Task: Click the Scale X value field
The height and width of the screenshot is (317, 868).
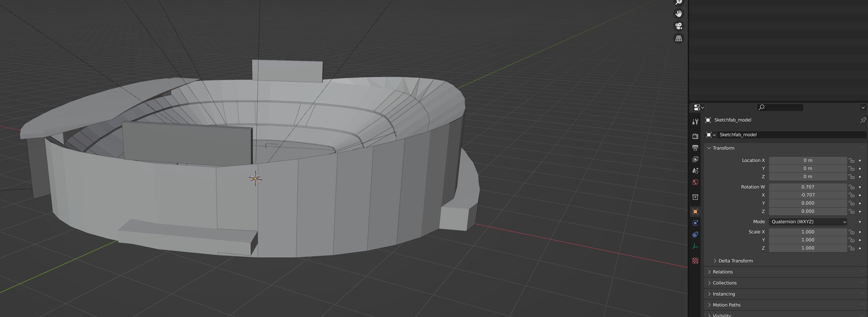Action: click(x=807, y=232)
